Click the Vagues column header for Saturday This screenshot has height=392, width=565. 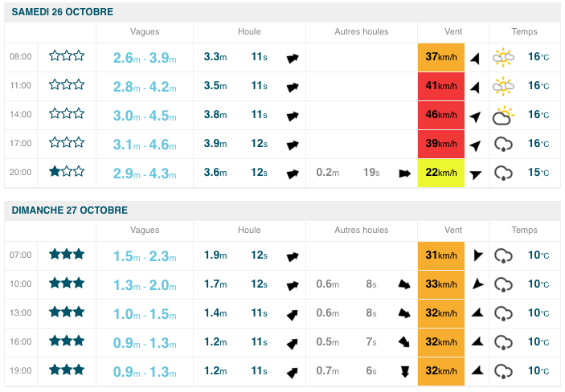click(x=145, y=32)
